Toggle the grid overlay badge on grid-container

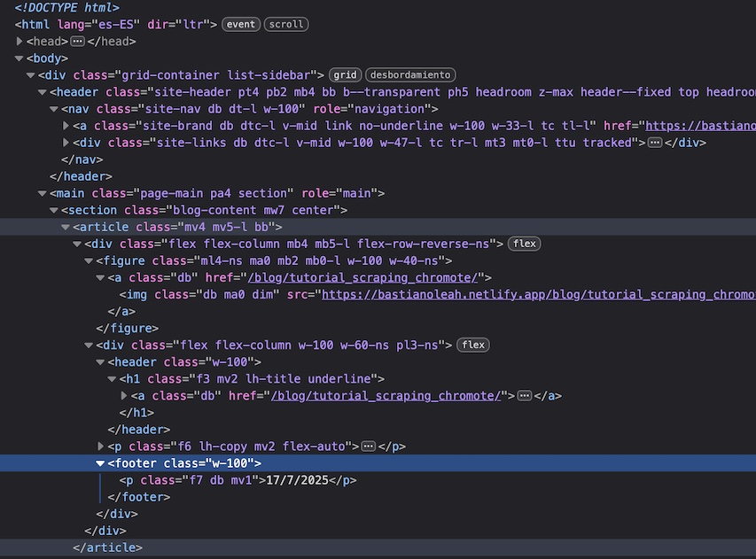345,75
